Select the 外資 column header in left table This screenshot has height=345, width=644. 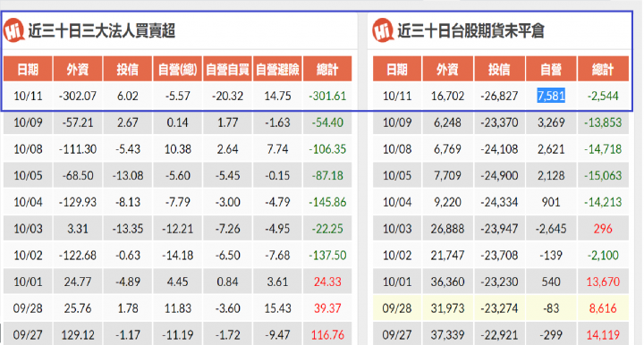click(x=78, y=69)
